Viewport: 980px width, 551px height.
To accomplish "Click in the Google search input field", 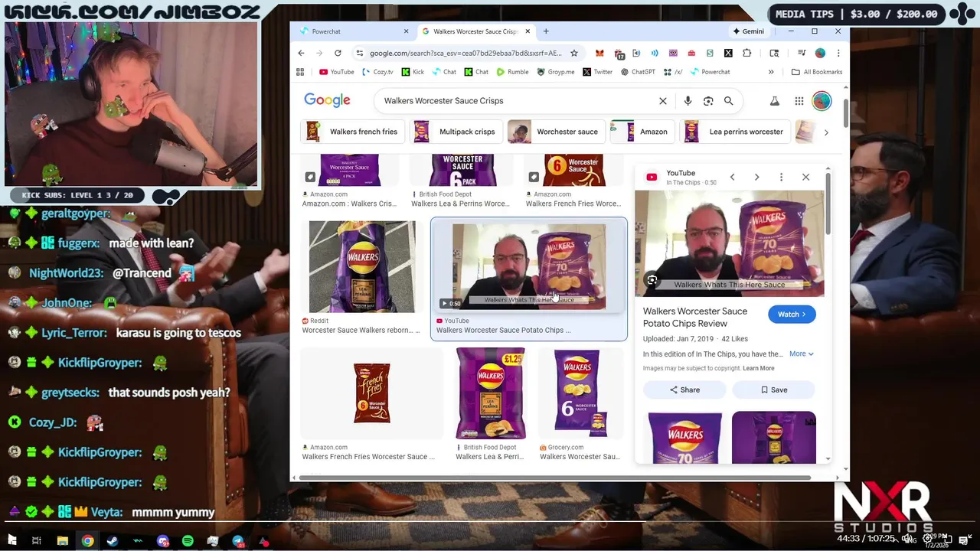I will tap(517, 101).
